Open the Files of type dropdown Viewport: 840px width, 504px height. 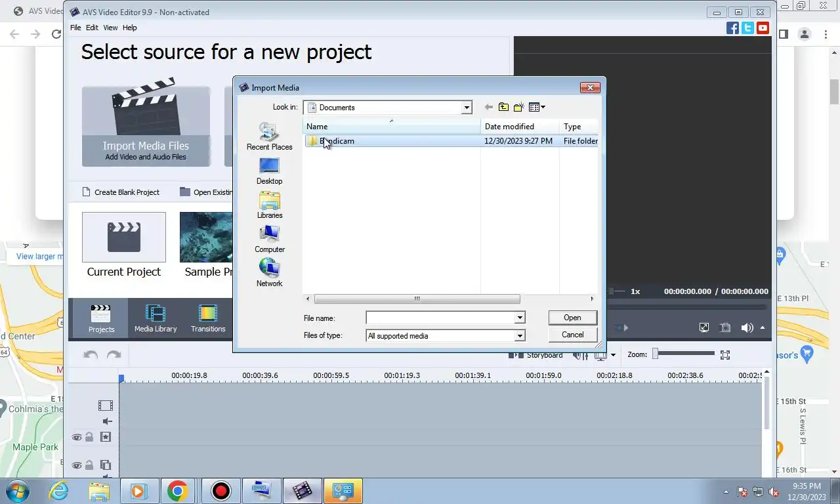tap(520, 335)
